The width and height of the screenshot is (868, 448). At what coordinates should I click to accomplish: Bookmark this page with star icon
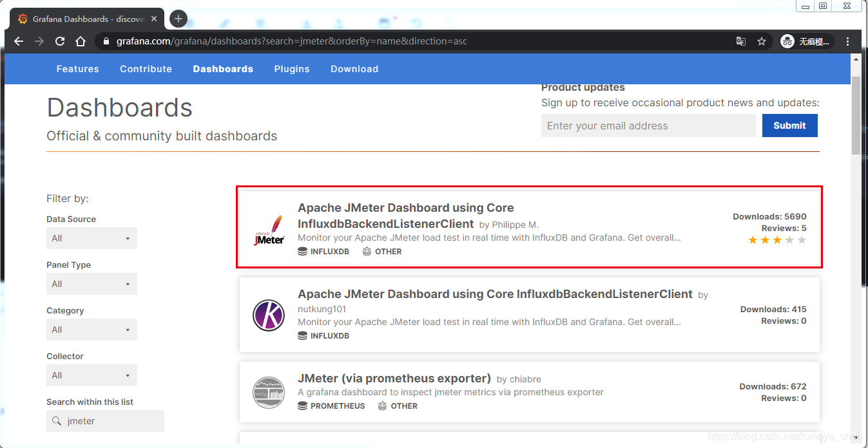pyautogui.click(x=762, y=41)
